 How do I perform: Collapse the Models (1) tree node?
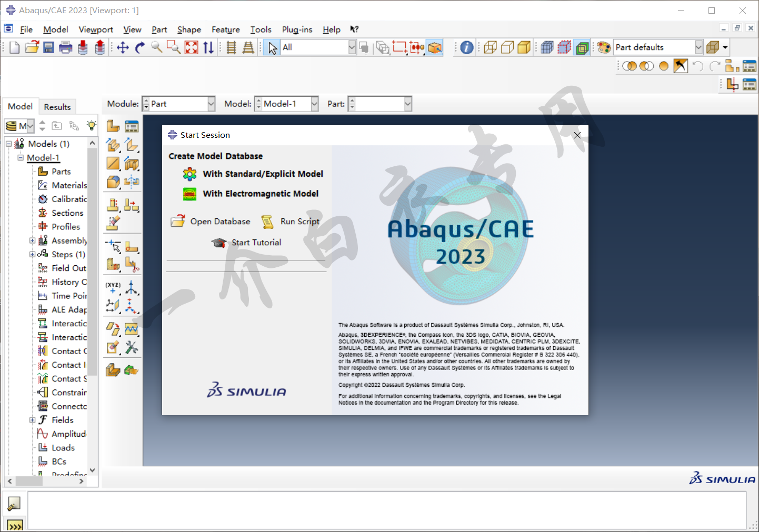click(x=9, y=144)
